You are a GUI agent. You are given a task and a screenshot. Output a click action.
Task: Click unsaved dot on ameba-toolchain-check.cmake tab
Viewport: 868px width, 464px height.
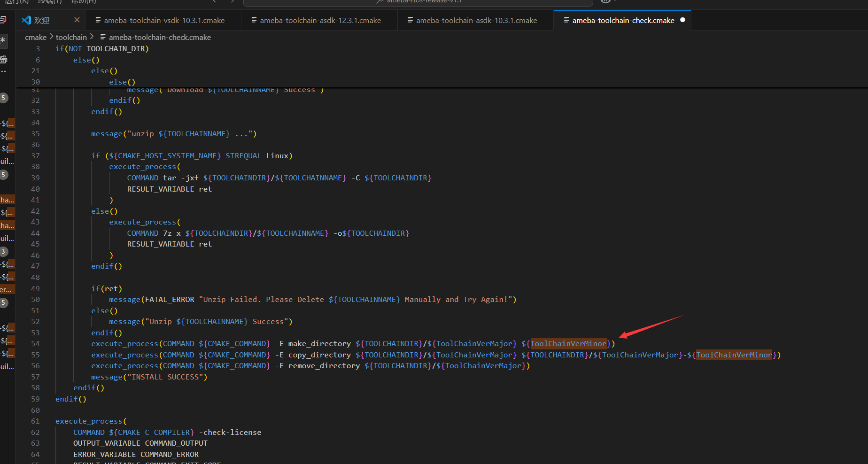[x=682, y=20]
